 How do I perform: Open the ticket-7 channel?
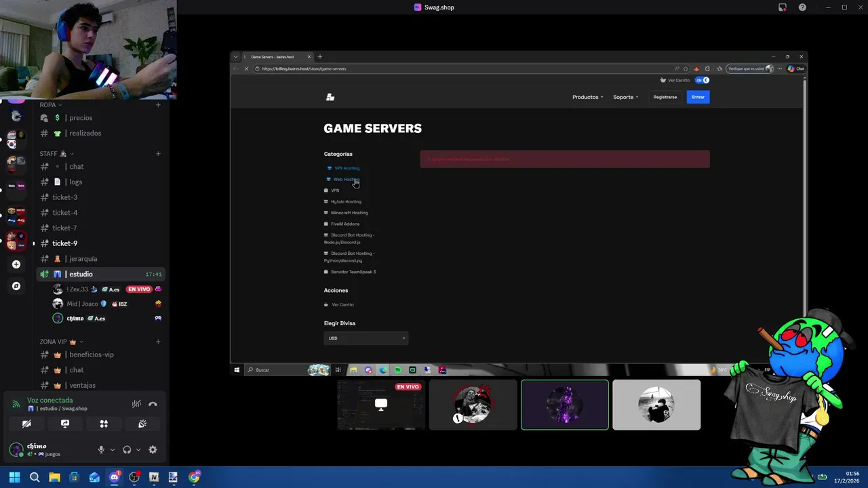(100, 228)
